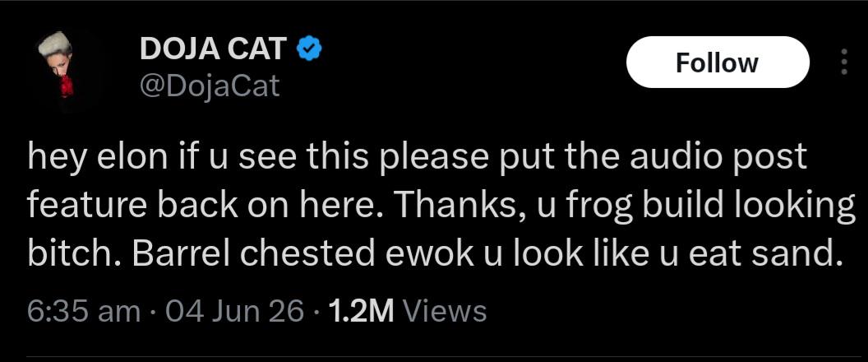Click the word Views after 1.2M
Image resolution: width=868 pixels, height=362 pixels.
pos(446,311)
